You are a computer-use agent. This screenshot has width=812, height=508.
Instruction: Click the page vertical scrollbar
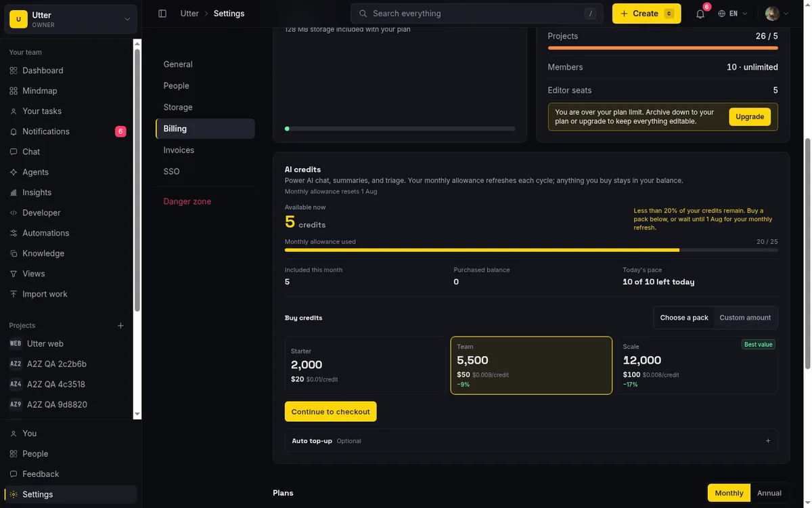pos(807,254)
